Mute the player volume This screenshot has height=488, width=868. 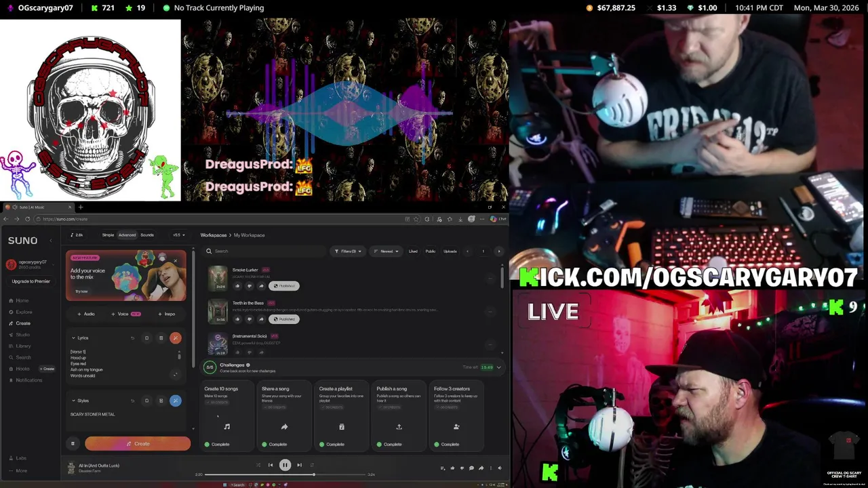point(500,468)
